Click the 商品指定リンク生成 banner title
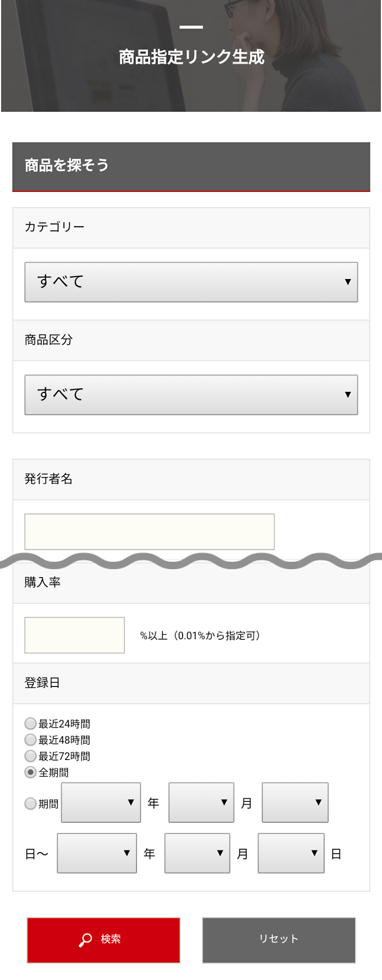Viewport: 382px width, 980px height. (x=191, y=57)
